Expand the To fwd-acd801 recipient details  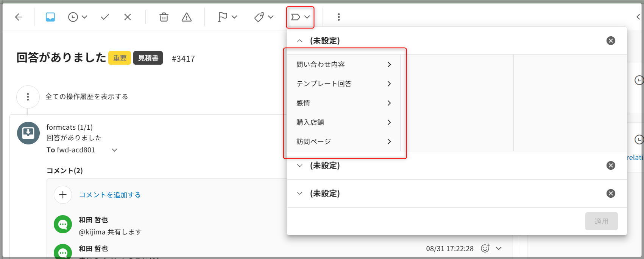[x=114, y=150]
